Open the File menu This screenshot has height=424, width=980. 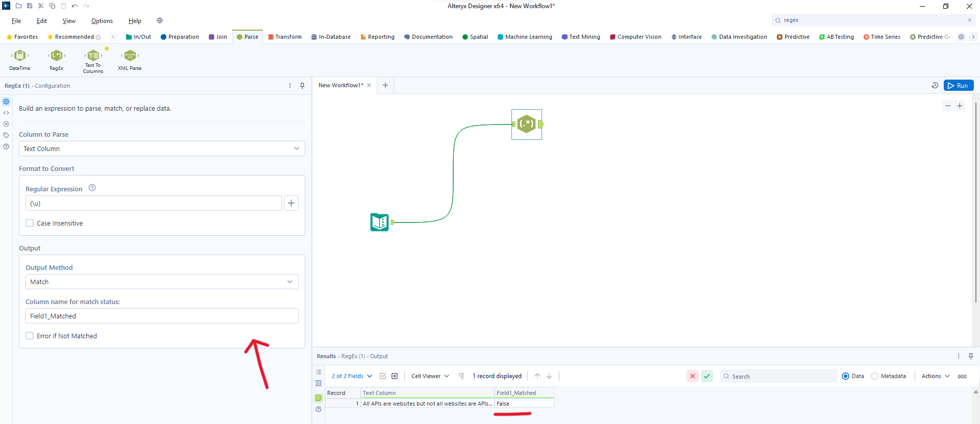pyautogui.click(x=16, y=21)
